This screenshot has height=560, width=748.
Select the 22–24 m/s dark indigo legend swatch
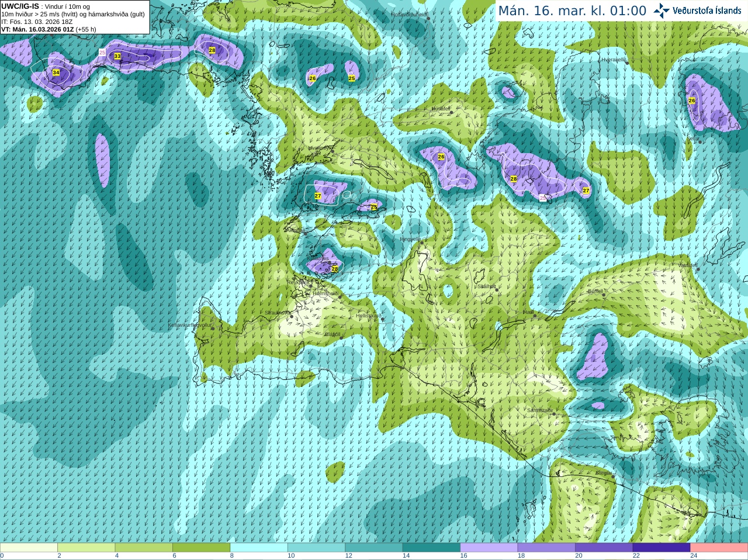pos(662,548)
